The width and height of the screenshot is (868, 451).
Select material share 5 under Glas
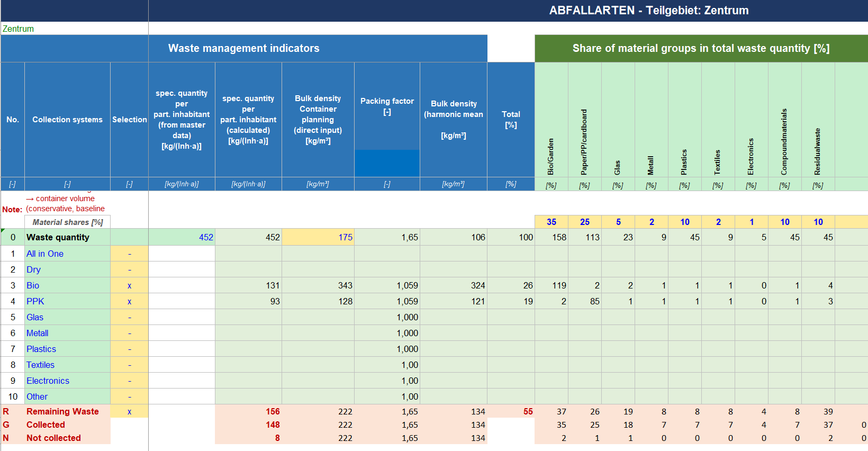pyautogui.click(x=618, y=222)
